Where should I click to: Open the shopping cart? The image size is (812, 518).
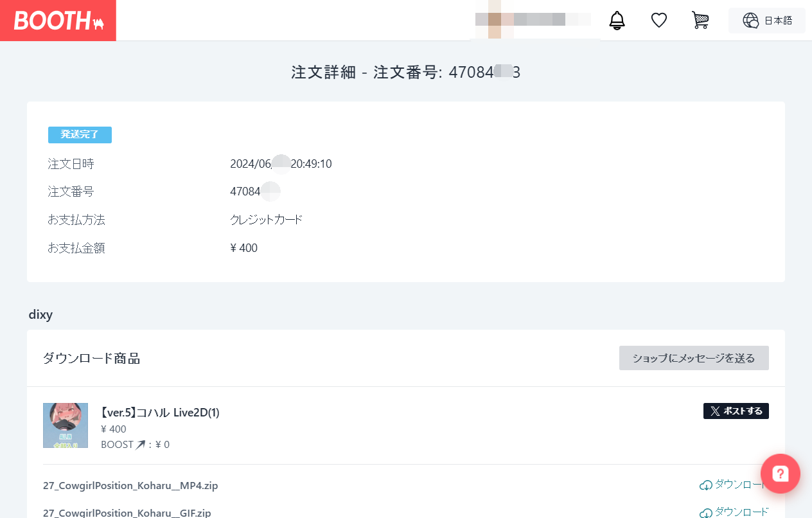pyautogui.click(x=700, y=21)
